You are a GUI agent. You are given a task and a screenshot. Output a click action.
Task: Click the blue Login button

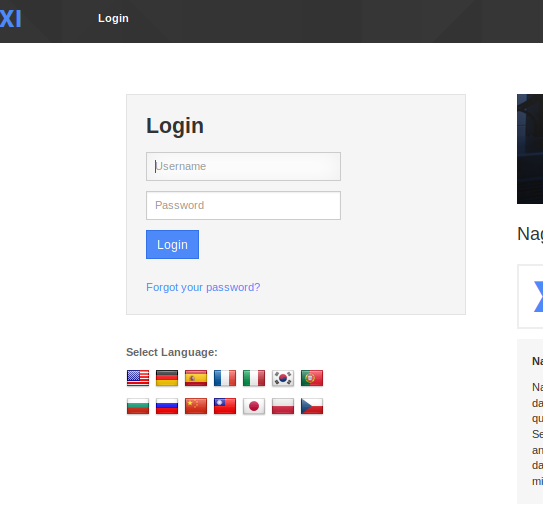click(x=172, y=244)
